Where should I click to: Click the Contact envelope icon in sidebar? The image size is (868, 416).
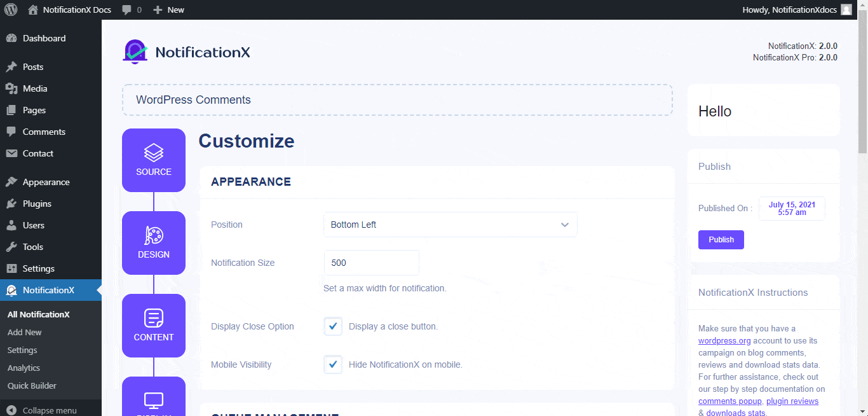click(x=11, y=153)
